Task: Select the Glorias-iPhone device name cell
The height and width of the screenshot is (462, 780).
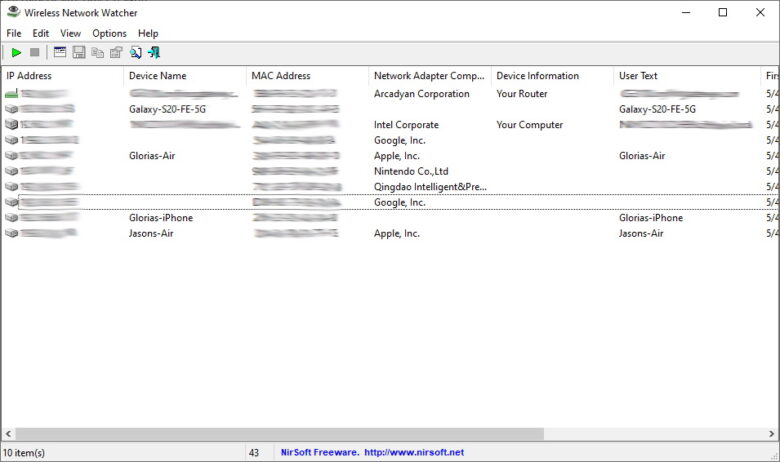Action: coord(161,218)
